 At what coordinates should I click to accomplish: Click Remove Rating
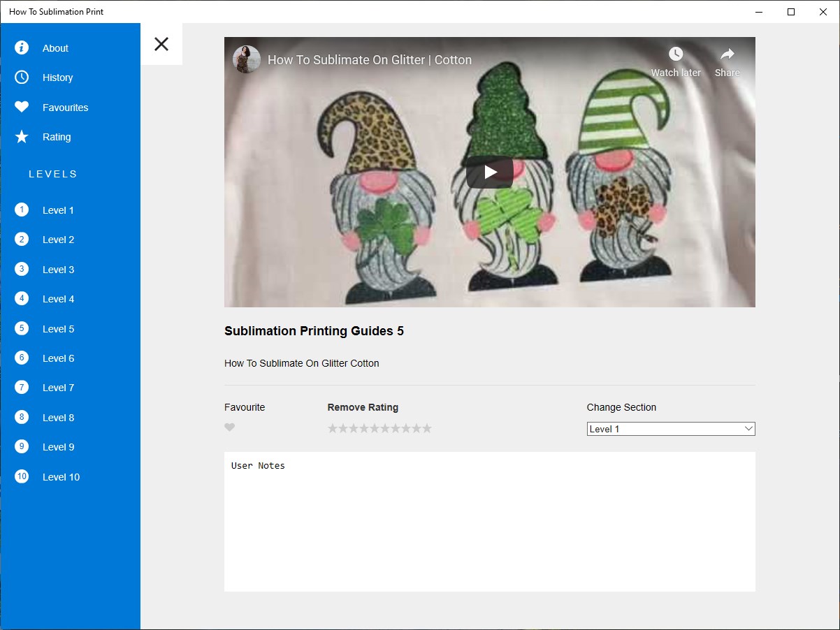[363, 407]
